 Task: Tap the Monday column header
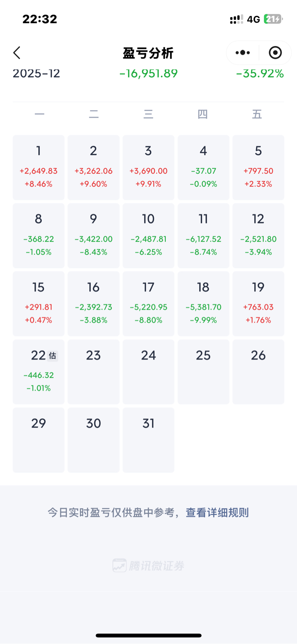[39, 114]
